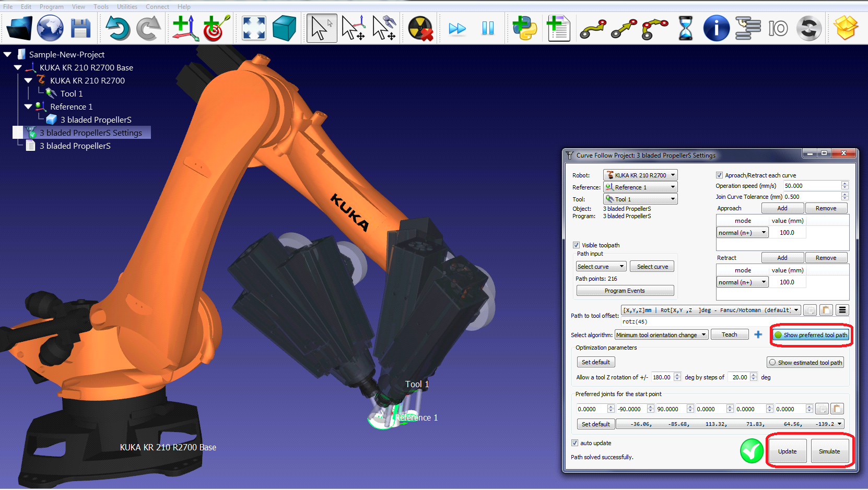Pause the simulation

488,28
